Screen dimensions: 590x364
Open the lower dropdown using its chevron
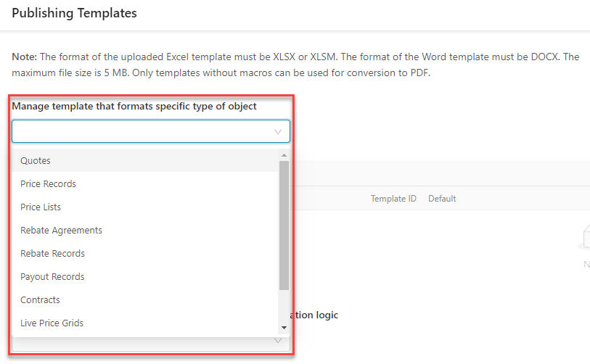coord(277,341)
